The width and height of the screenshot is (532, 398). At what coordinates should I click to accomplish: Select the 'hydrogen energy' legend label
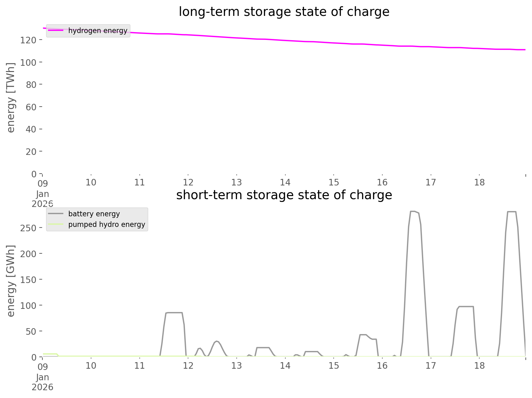98,31
